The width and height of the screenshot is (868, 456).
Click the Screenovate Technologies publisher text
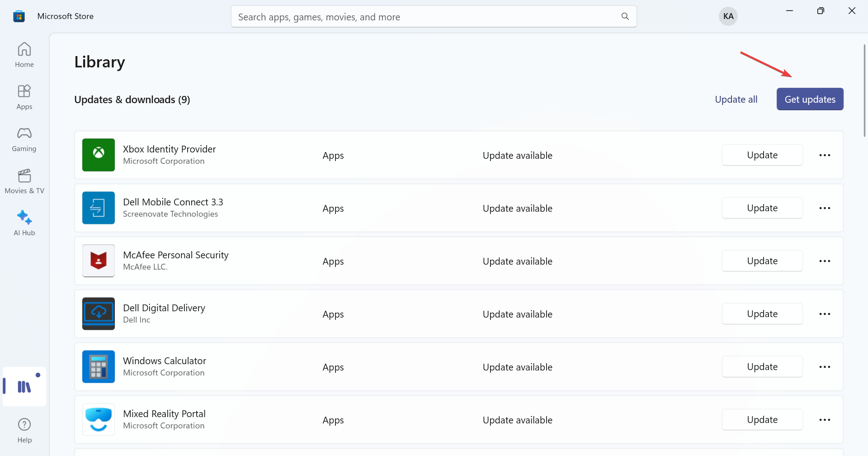tap(170, 214)
